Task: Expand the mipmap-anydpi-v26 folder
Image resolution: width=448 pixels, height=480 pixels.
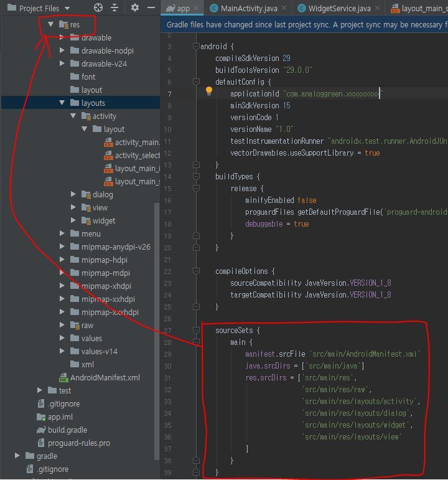Action: [x=62, y=246]
